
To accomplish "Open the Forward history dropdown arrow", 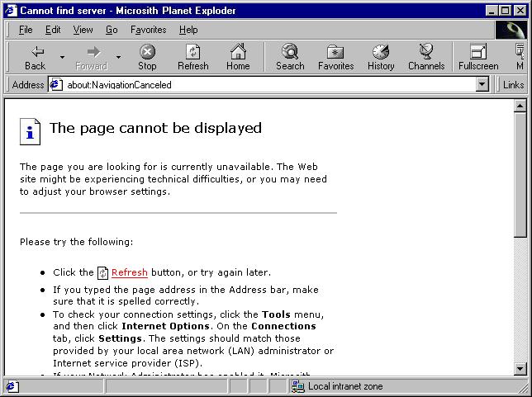I will point(118,57).
